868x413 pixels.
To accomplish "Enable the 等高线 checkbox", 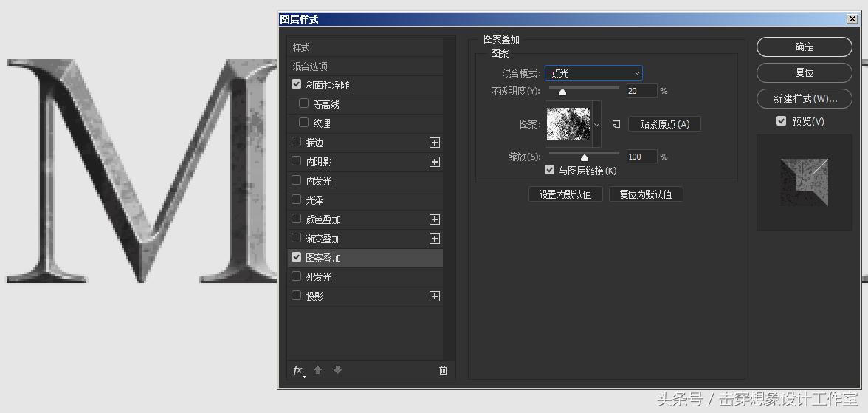I will click(x=303, y=103).
